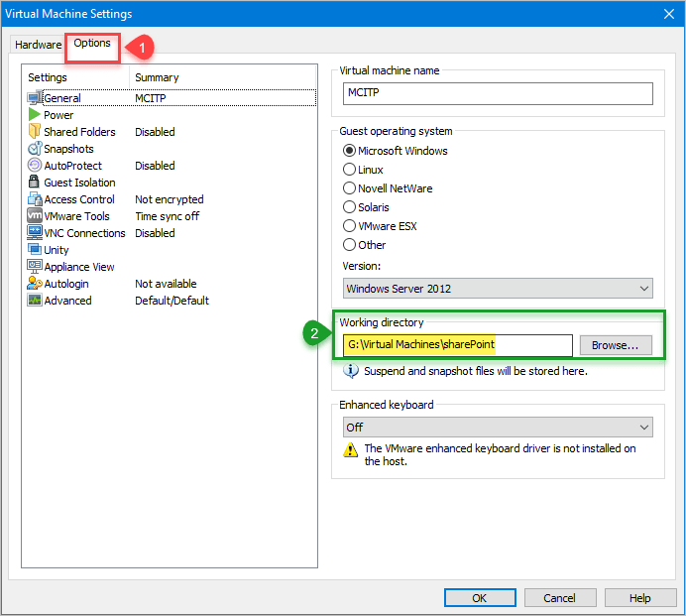This screenshot has height=616, width=686.
Task: Switch to the Hardware tab
Action: click(39, 46)
